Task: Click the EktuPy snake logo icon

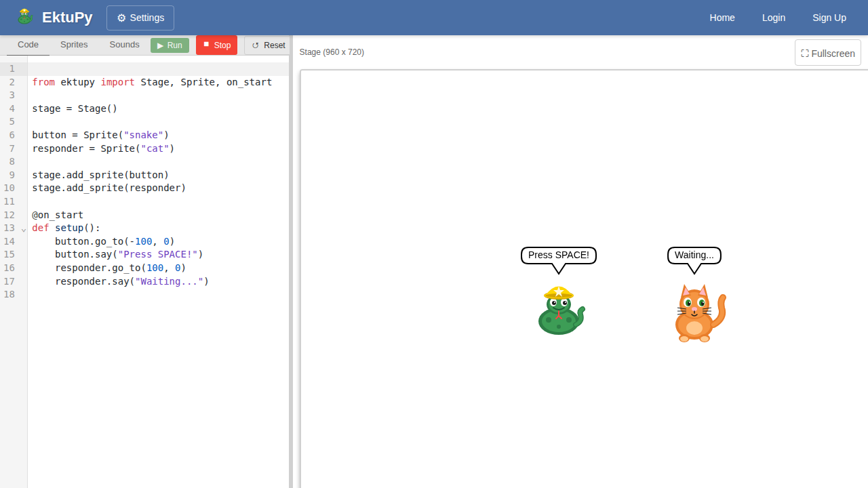Action: coord(25,17)
